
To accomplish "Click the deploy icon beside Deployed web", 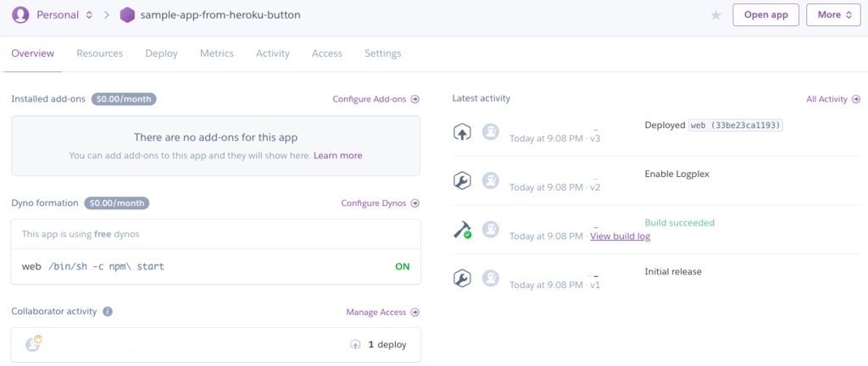I will point(462,132).
